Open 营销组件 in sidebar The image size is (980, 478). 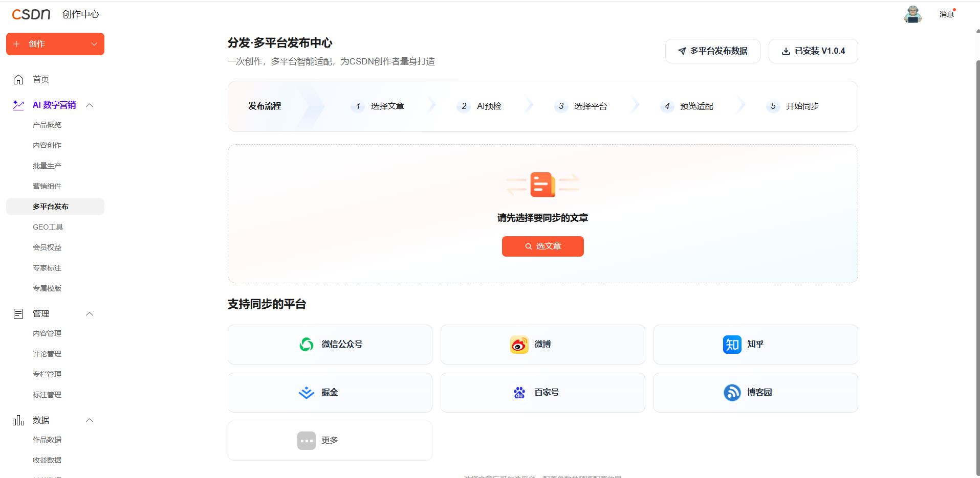pos(47,186)
